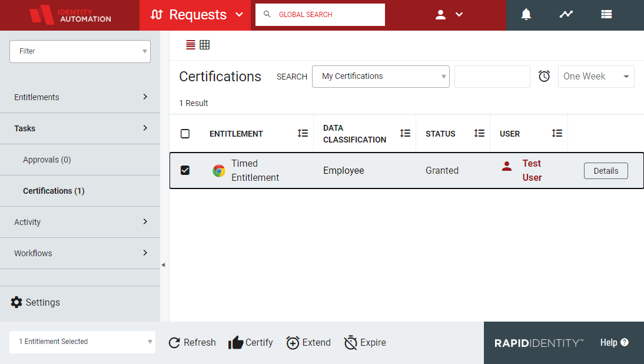The image size is (644, 364).
Task: Collapse the sidebar with the arrow handle
Action: pyautogui.click(x=164, y=265)
